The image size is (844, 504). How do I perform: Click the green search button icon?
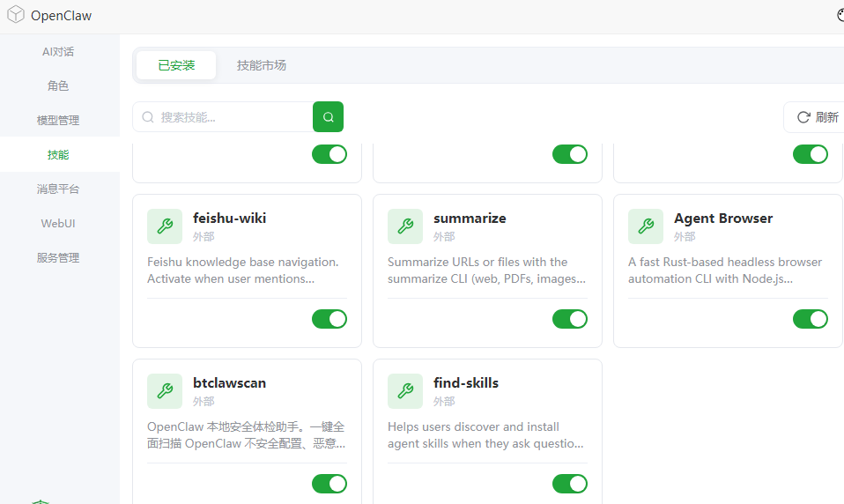[329, 117]
